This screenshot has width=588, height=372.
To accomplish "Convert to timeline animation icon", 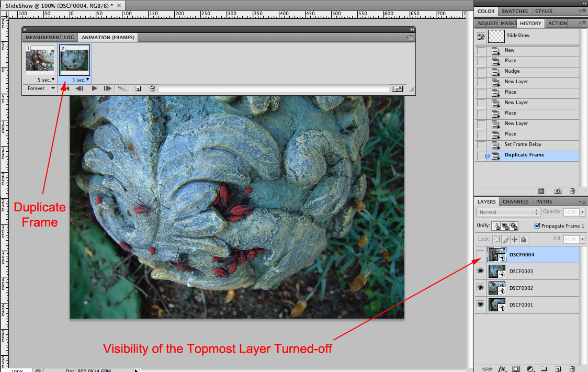I will point(397,89).
